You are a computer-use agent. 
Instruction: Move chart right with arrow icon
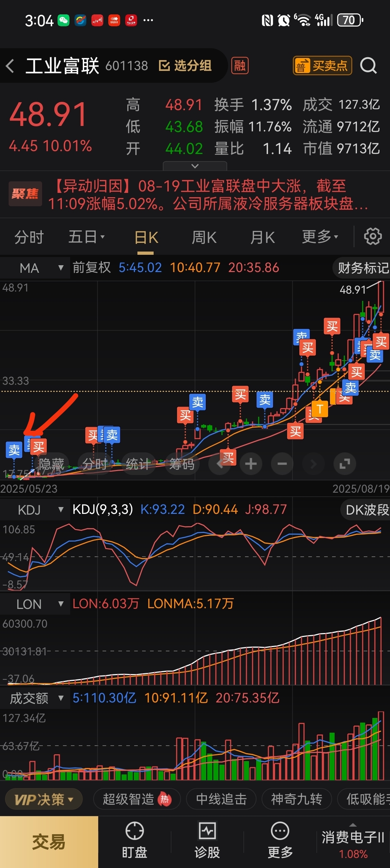tap(313, 464)
